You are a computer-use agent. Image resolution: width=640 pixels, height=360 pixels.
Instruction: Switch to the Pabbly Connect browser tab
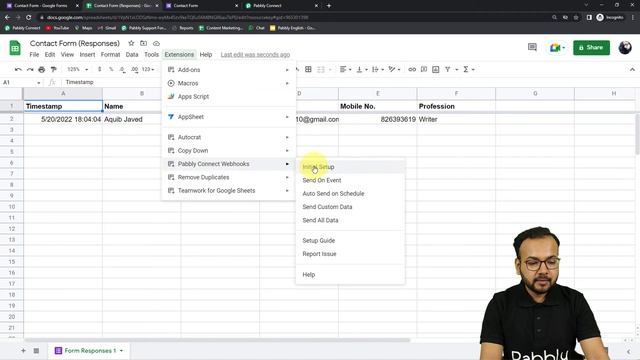click(282, 6)
